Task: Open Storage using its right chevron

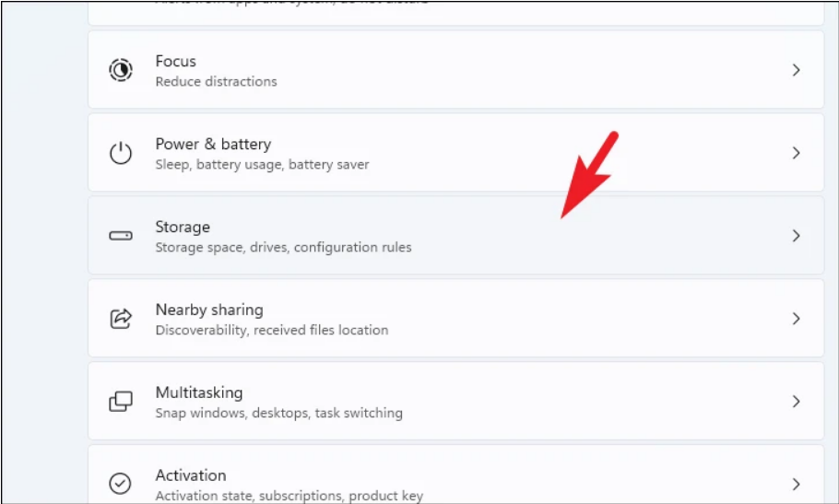Action: point(797,236)
